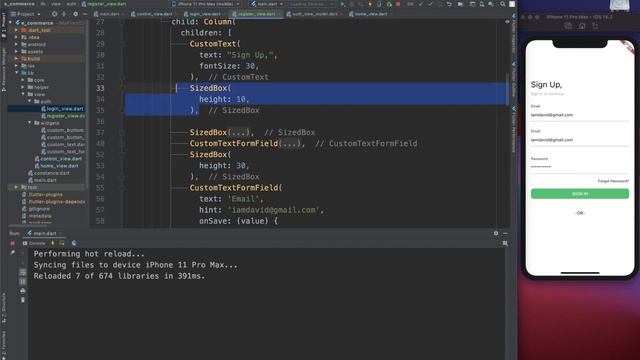Click the print icon in the console gutter
This screenshot has width=640, height=360.
[22, 291]
